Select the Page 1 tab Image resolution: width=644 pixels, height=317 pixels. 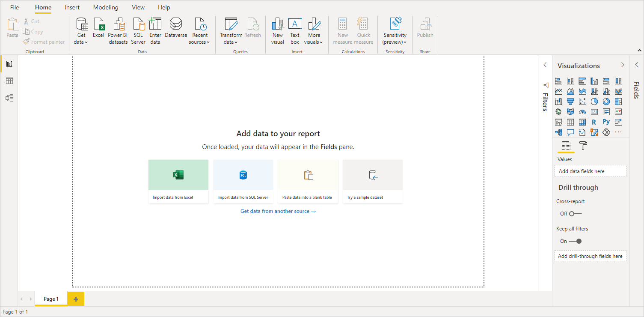tap(51, 299)
